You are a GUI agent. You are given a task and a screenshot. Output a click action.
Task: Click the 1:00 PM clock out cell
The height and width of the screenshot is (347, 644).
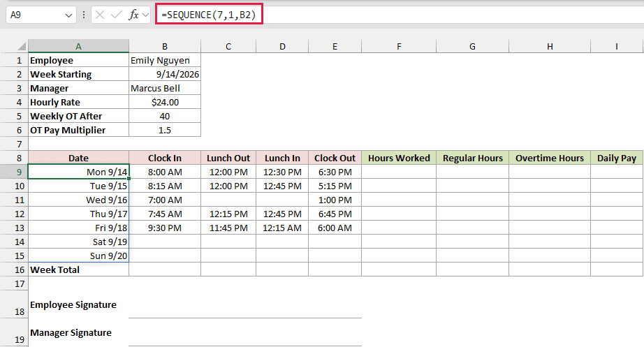coord(335,200)
